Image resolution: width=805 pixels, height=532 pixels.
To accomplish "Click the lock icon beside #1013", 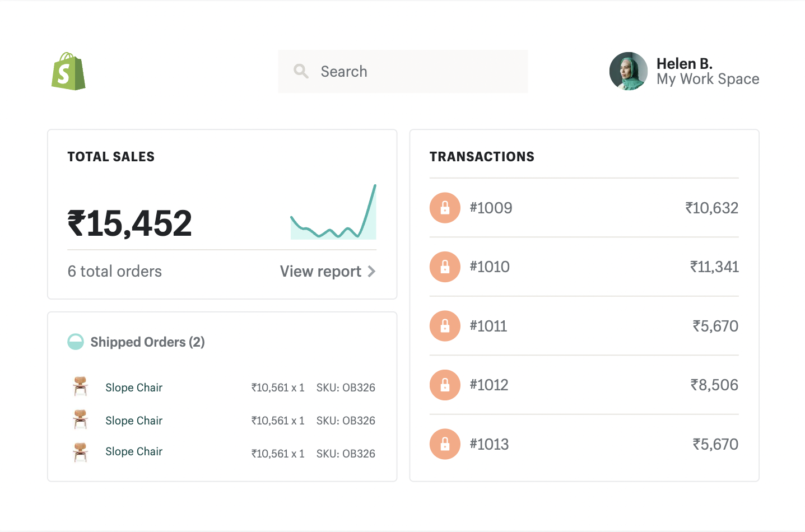I will [x=445, y=444].
